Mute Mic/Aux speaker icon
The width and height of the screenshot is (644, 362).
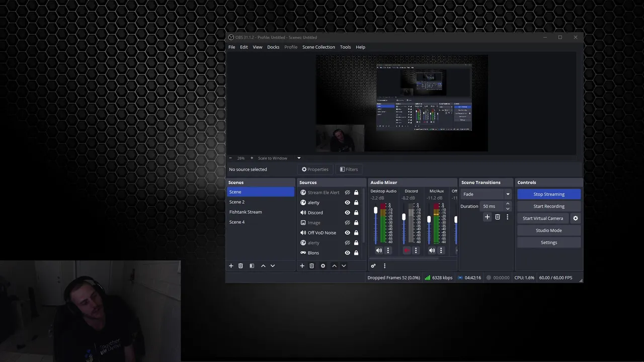coord(432,250)
